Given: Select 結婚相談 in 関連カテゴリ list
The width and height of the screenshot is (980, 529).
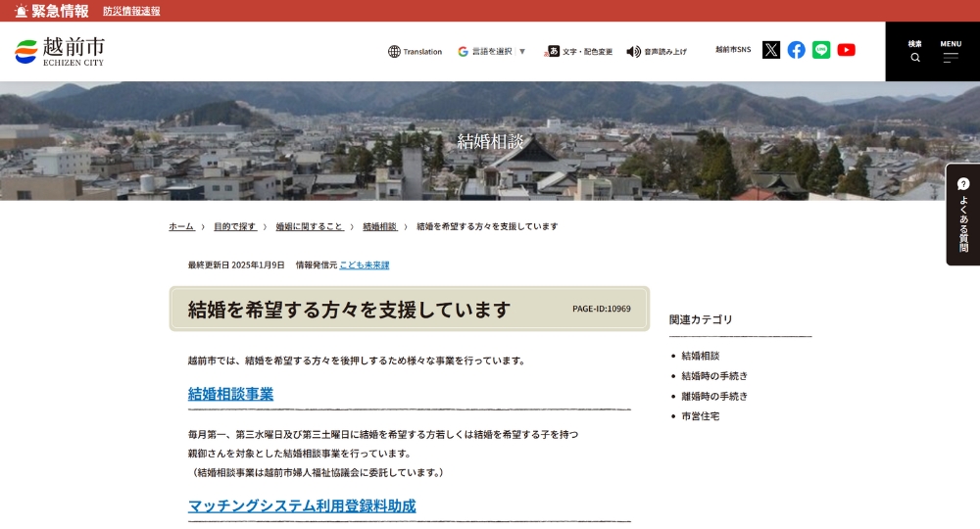Looking at the screenshot, I should pyautogui.click(x=701, y=356).
